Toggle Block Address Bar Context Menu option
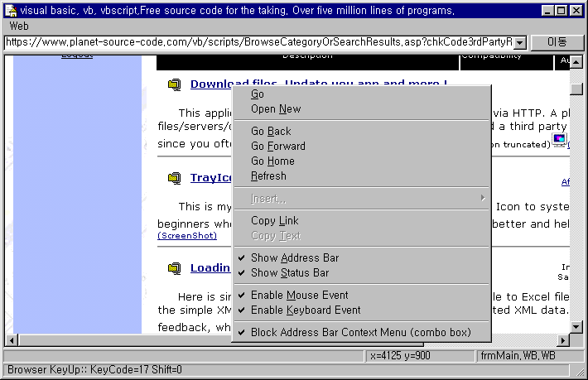588x380 pixels. (x=362, y=333)
